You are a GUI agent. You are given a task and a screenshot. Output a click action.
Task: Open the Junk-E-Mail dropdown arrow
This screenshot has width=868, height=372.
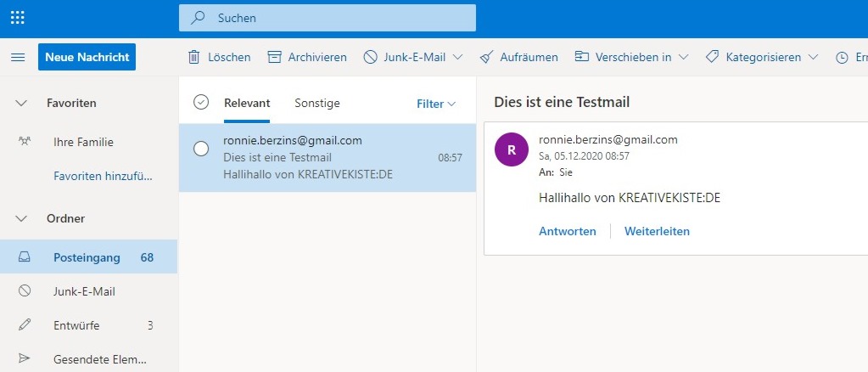[457, 57]
